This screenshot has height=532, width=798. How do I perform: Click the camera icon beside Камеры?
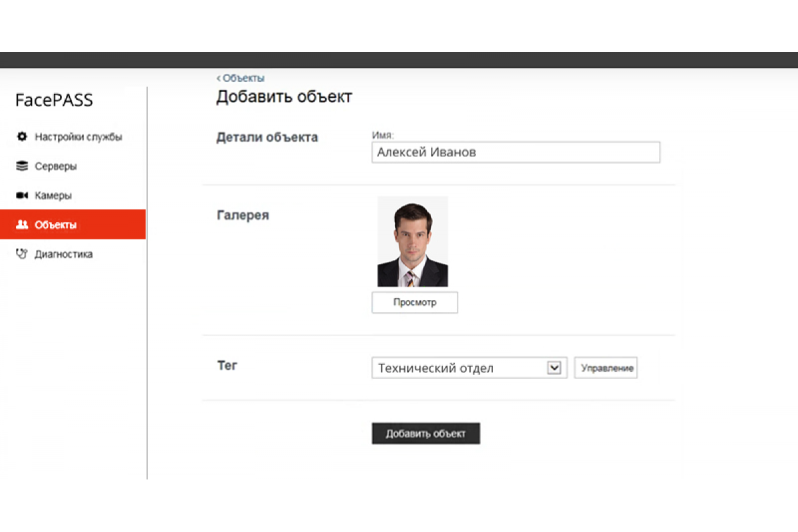point(21,196)
